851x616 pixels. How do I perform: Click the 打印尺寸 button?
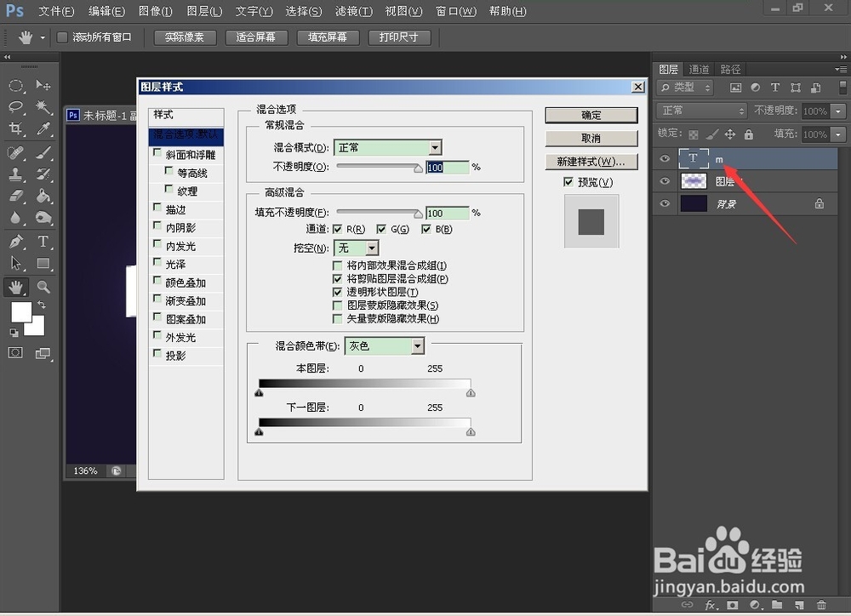tap(399, 37)
